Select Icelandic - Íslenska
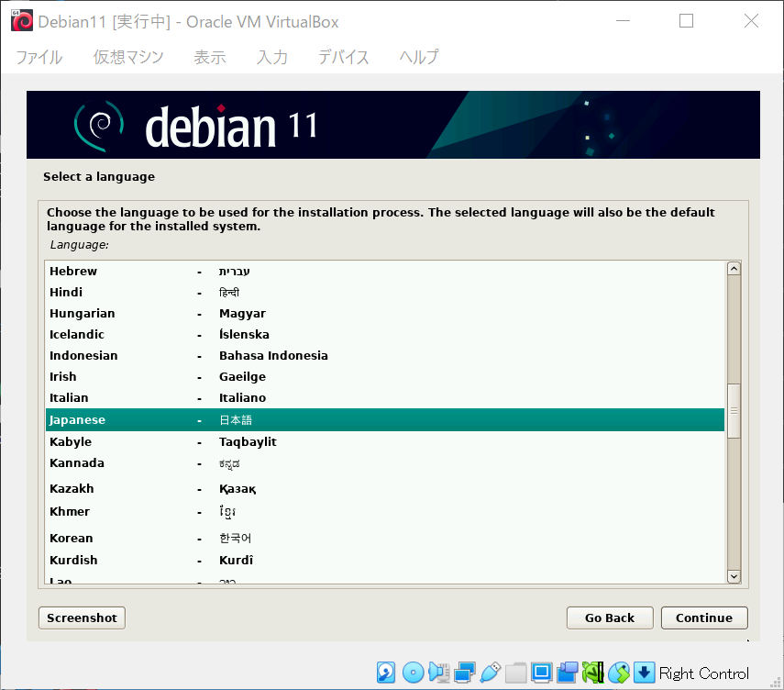The height and width of the screenshot is (690, 784). 385,334
